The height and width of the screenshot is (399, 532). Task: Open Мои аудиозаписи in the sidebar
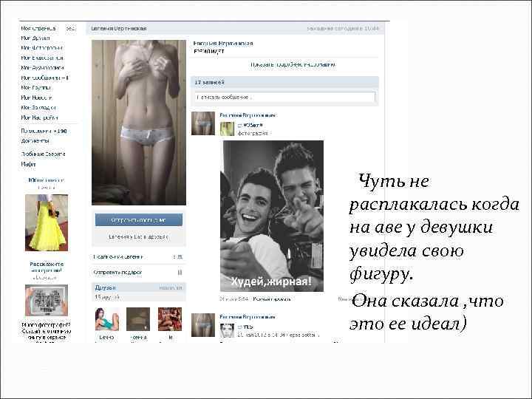point(42,68)
